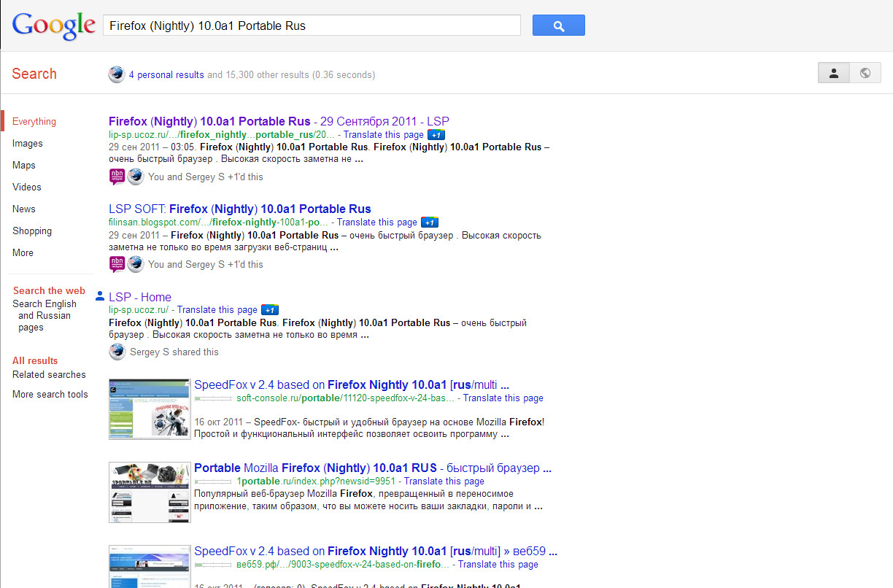This screenshot has height=588, width=893.
Task: Click the Google logo
Action: pos(54,26)
